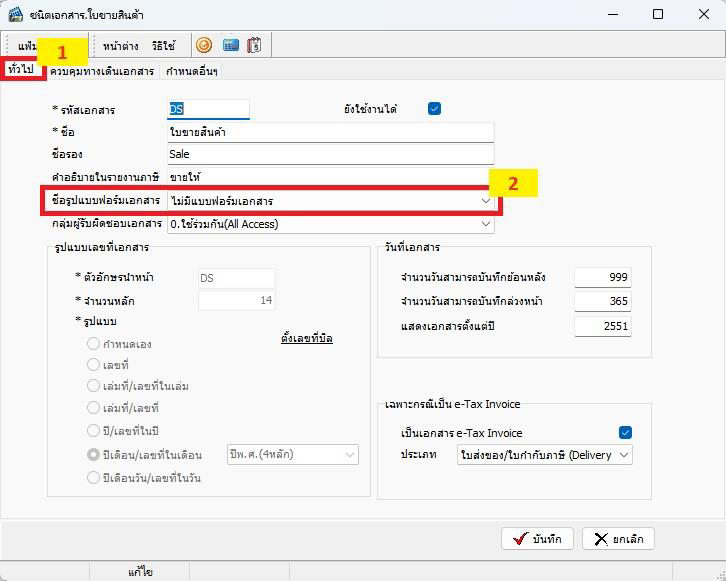726x581 pixels.
Task: Open the blue calculator toolbar icon
Action: 230,45
